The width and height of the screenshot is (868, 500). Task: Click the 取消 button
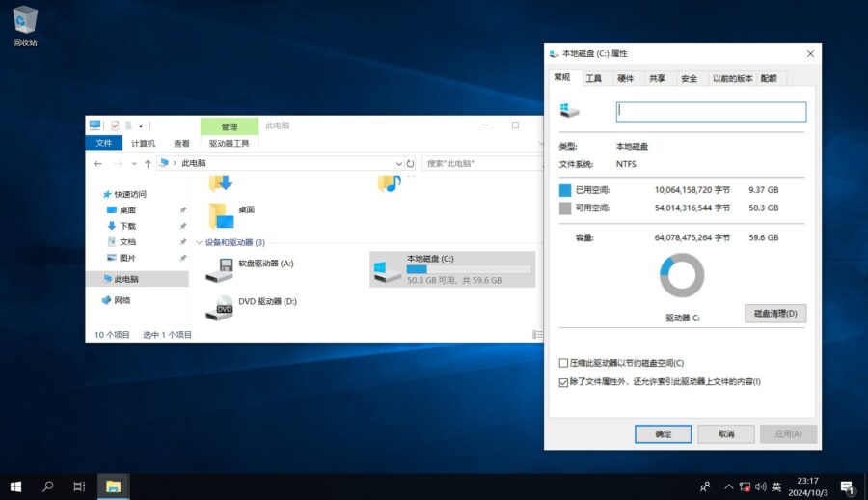(725, 434)
